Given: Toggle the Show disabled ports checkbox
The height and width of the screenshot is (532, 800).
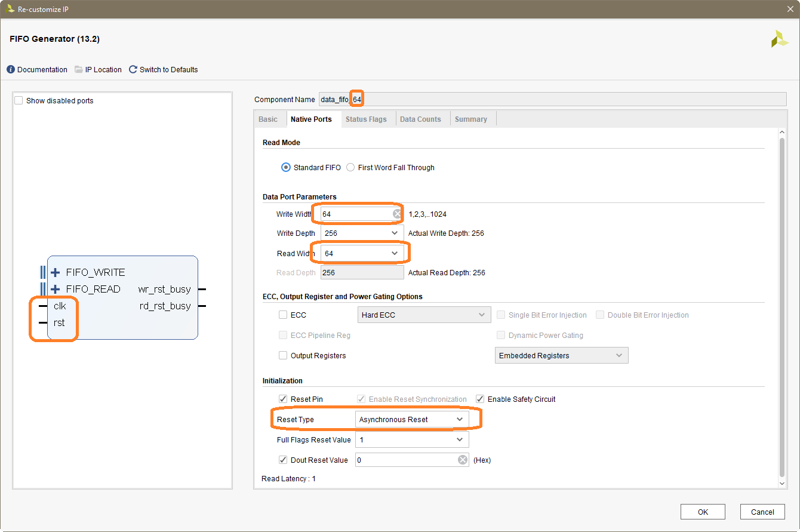Looking at the screenshot, I should [19, 100].
